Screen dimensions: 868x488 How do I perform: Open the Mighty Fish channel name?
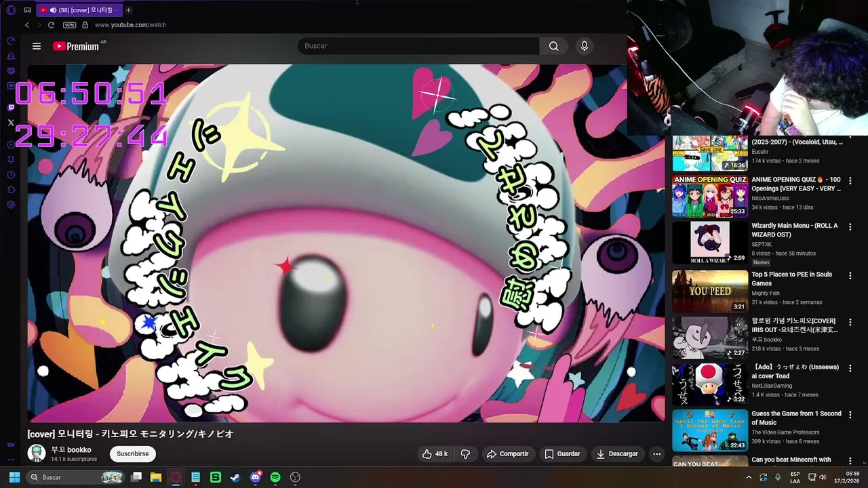[766, 293]
